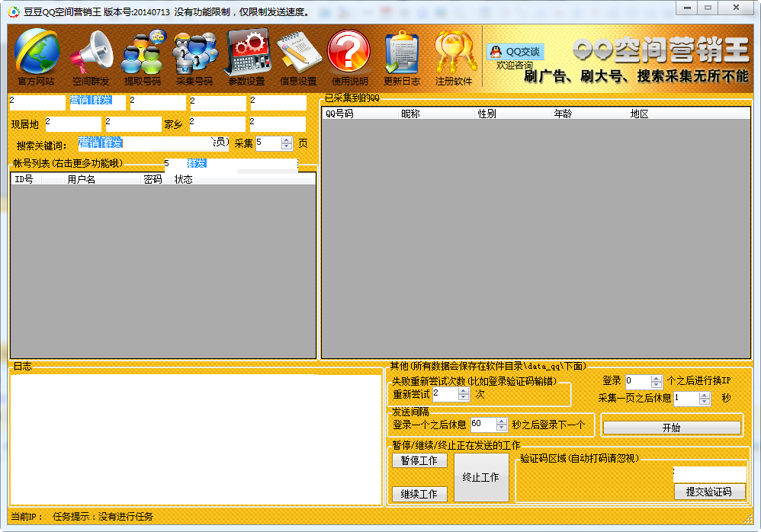Sort by the 年龄 column header
761x532 pixels.
click(589, 114)
